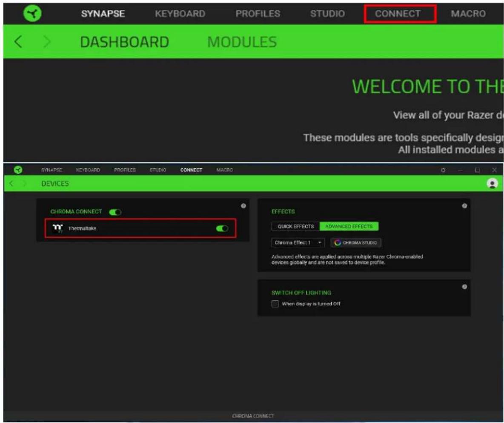Viewport: 504px width, 423px height.
Task: Expand the Chroma Effect 1 dropdown
Action: [298, 242]
